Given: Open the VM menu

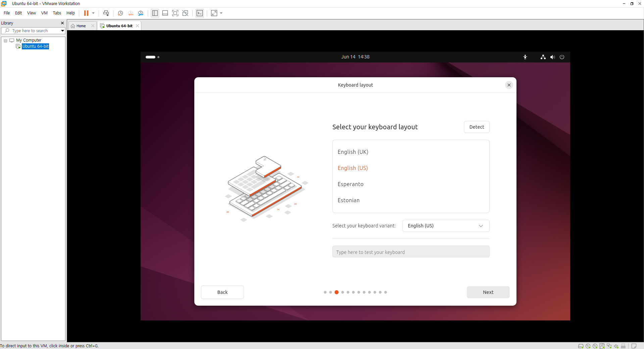Looking at the screenshot, I should (44, 13).
